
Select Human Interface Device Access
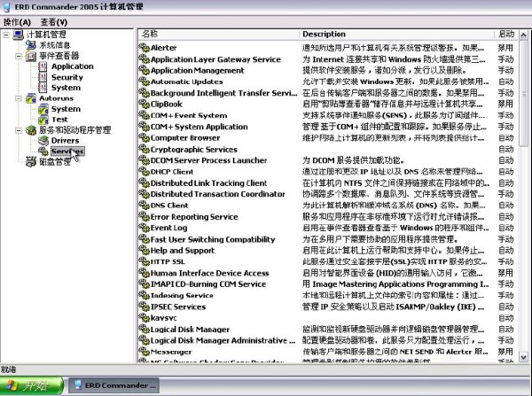(x=209, y=273)
